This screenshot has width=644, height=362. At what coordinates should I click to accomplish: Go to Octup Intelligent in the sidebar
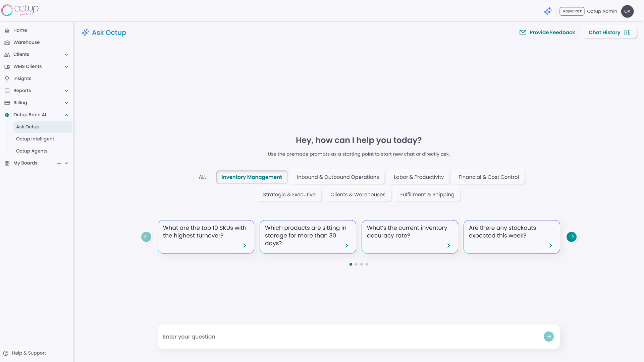35,139
